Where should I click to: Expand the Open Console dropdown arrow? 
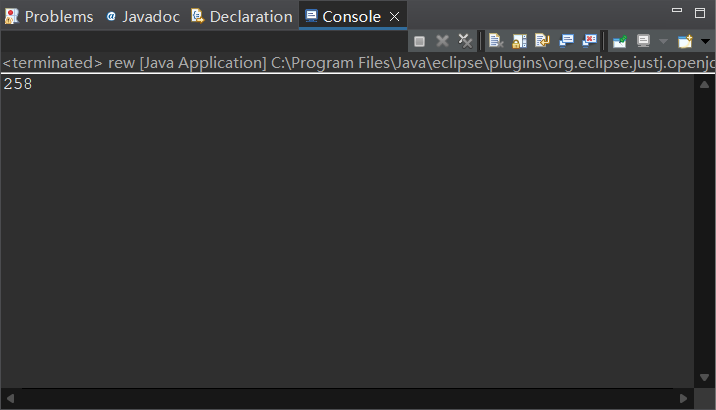(x=705, y=42)
